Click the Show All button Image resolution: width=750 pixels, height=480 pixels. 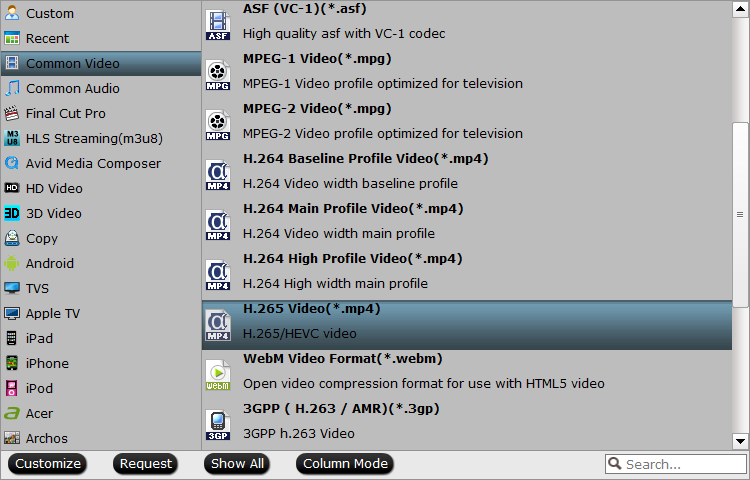237,464
